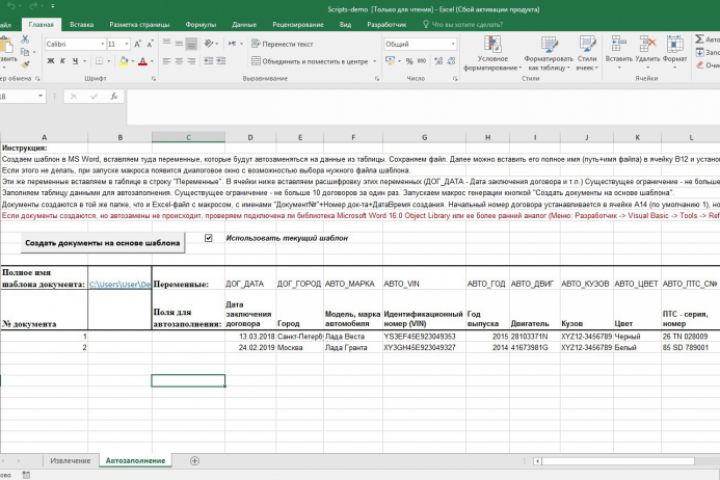Screen dimensions: 720x480
Task: Decrease decimal places
Action: (x=451, y=61)
